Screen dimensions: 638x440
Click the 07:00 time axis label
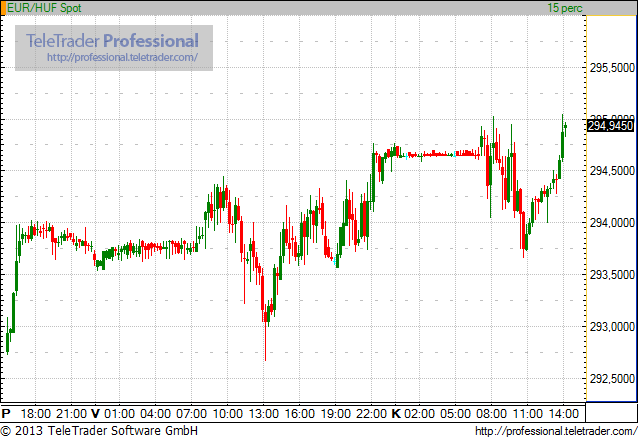[191, 414]
